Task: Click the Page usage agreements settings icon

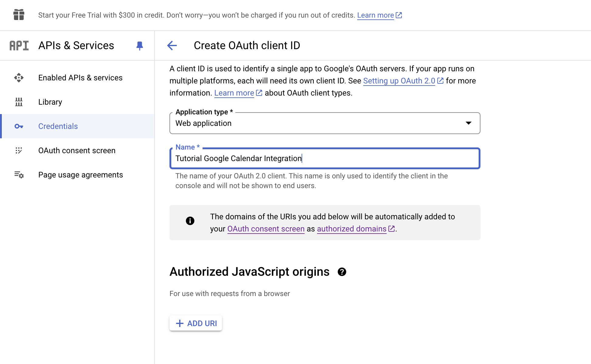Action: pos(19,175)
